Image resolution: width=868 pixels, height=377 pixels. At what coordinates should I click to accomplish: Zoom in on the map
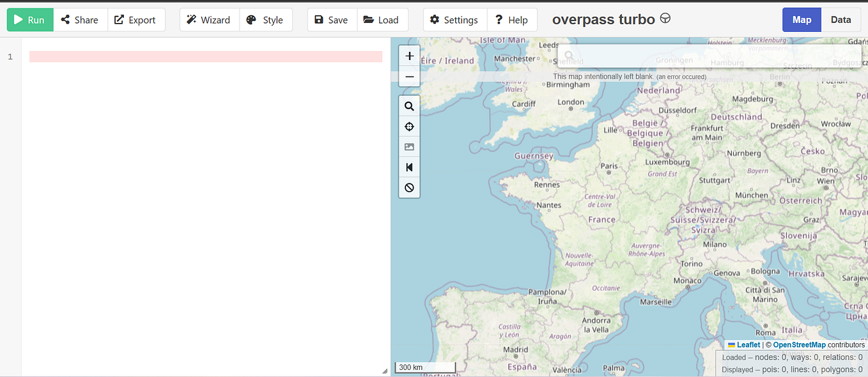[409, 56]
